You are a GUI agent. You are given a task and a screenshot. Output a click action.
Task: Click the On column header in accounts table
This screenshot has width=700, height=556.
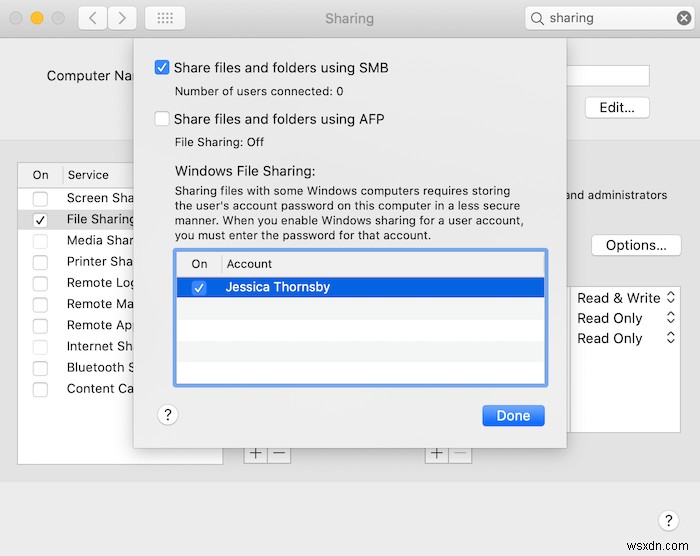click(x=199, y=264)
